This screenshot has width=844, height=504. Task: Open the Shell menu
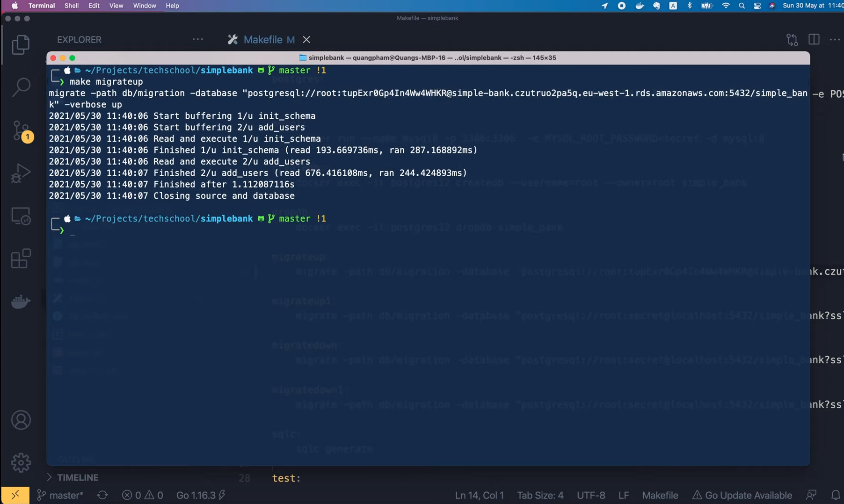71,6
